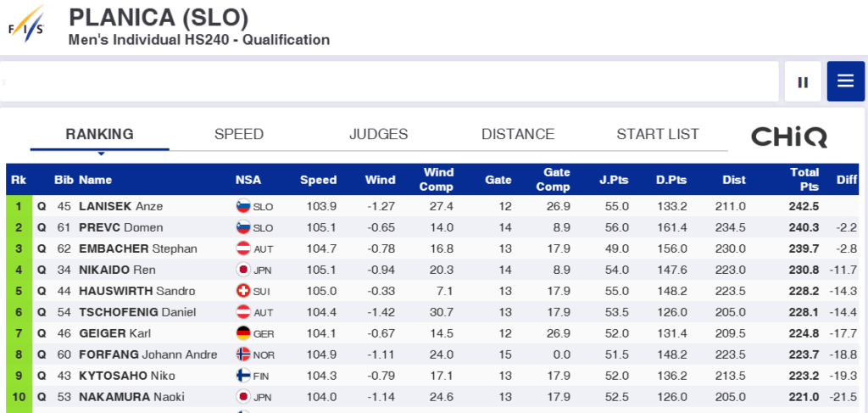Image resolution: width=868 pixels, height=413 pixels.
Task: Click the Wind Comp column header
Action: point(437,180)
